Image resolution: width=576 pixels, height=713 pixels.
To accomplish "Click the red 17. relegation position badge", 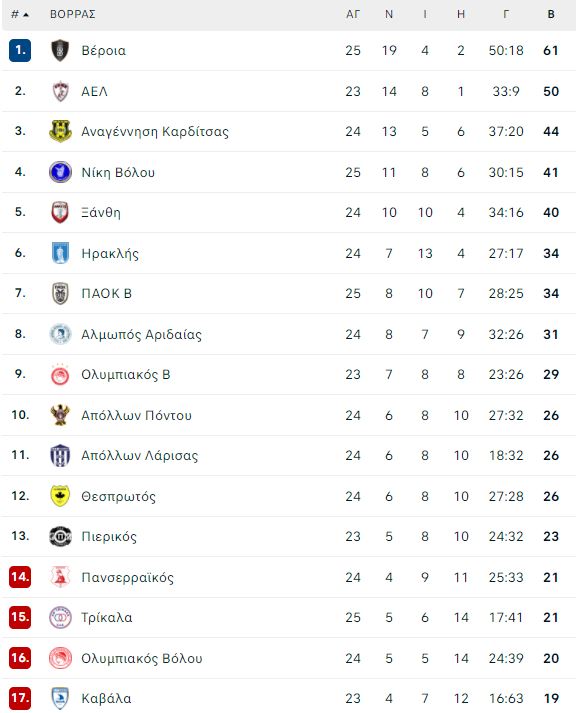I will coord(20,698).
